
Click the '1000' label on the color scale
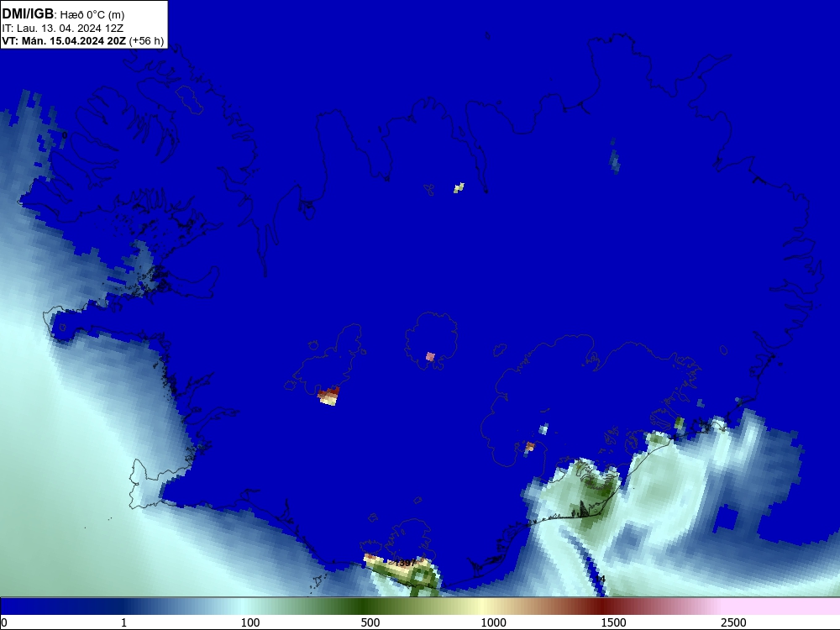coord(493,622)
